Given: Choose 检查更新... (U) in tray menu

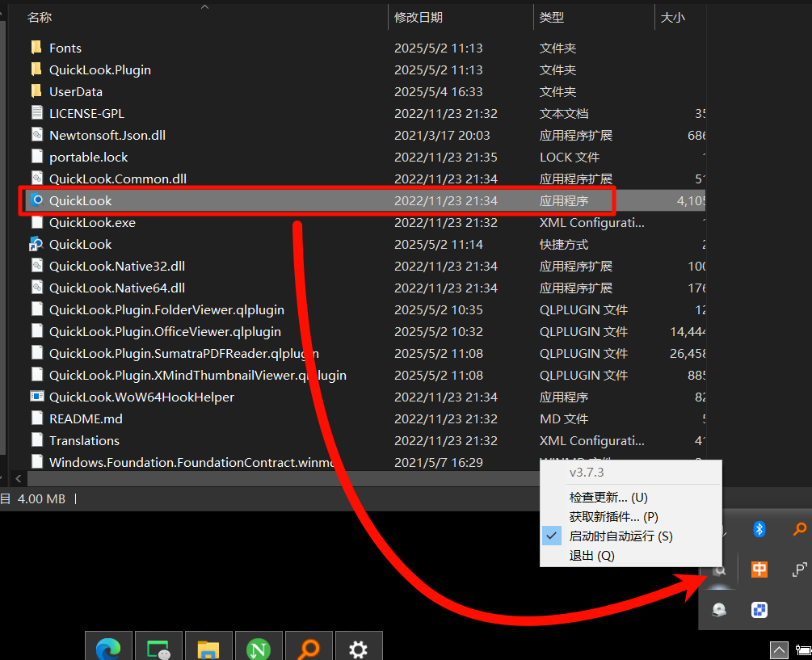Looking at the screenshot, I should pos(631,497).
